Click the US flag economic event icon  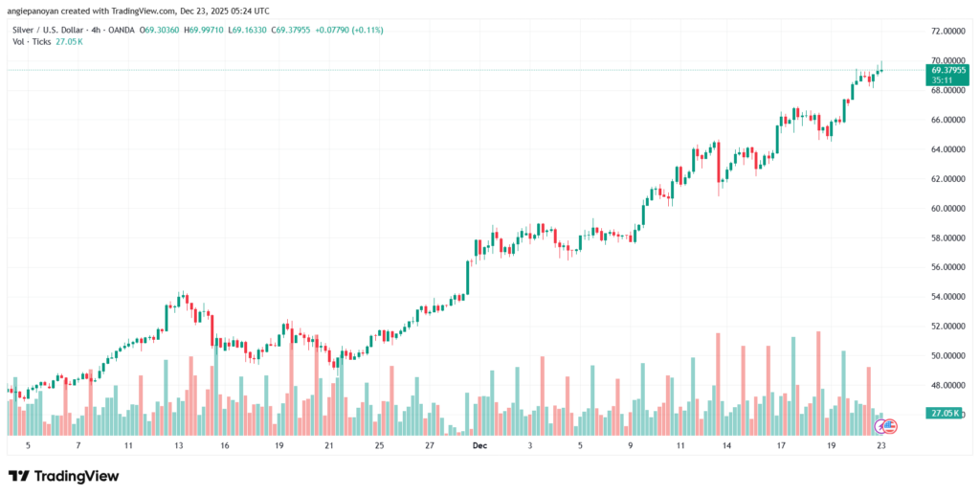(892, 424)
